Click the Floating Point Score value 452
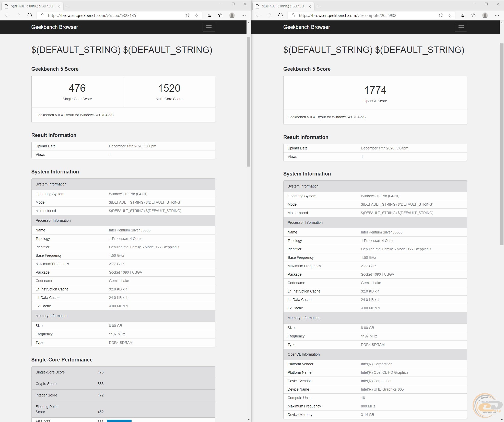Viewport: 504px width, 422px height. coord(101,412)
